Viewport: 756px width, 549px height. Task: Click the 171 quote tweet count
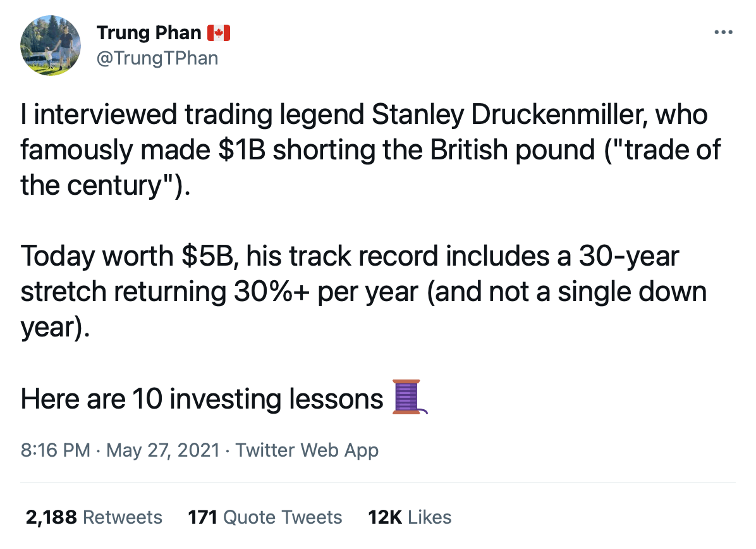(x=202, y=517)
